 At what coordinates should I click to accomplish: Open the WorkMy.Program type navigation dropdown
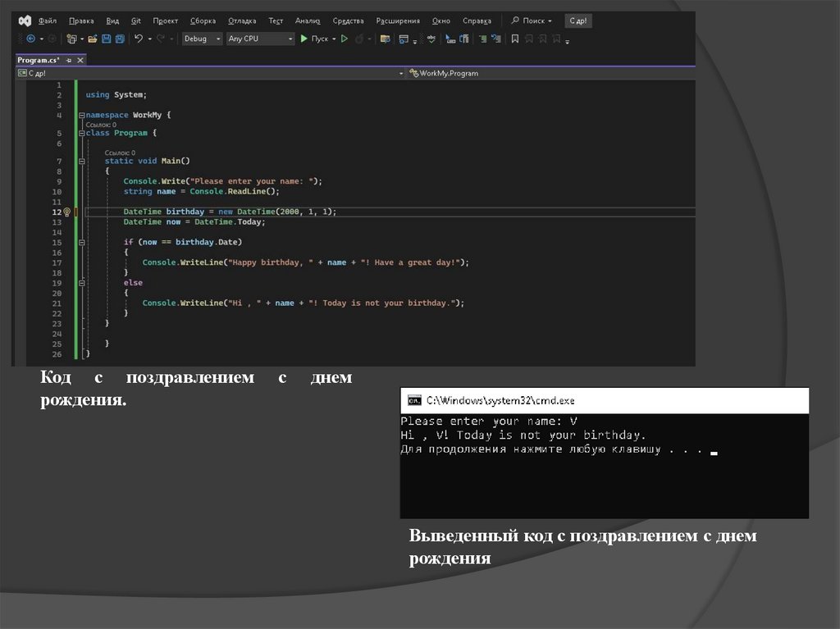coord(447,74)
